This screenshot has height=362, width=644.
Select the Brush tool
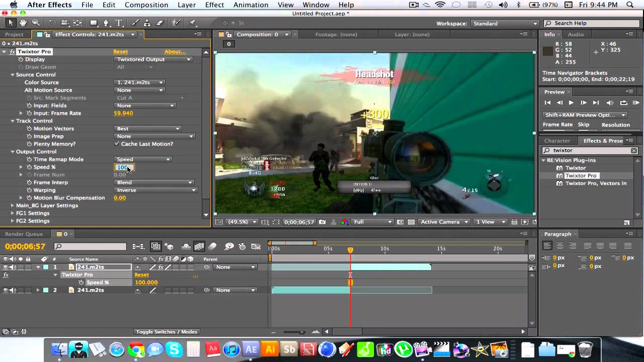tap(135, 23)
